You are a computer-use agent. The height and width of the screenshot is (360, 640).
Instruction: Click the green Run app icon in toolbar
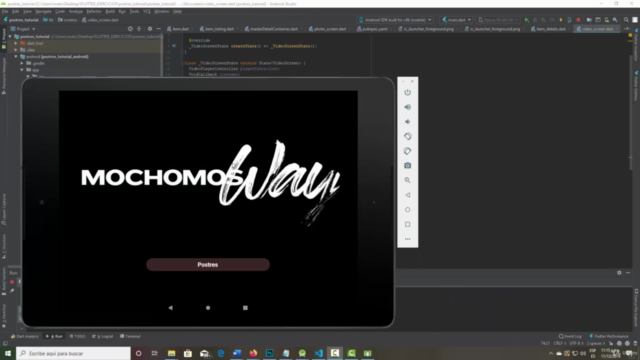(x=527, y=20)
